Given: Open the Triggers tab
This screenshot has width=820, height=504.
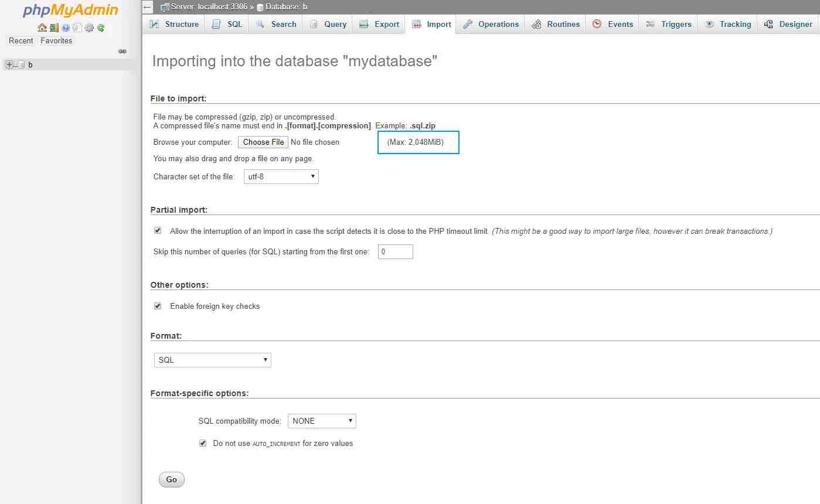Looking at the screenshot, I should tap(669, 24).
